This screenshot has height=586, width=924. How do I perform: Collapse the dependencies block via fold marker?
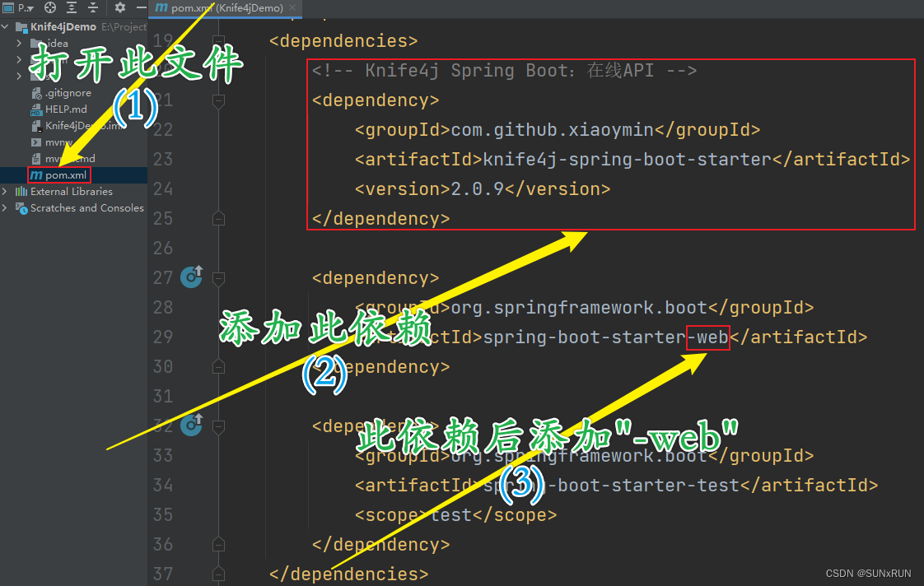tap(218, 40)
